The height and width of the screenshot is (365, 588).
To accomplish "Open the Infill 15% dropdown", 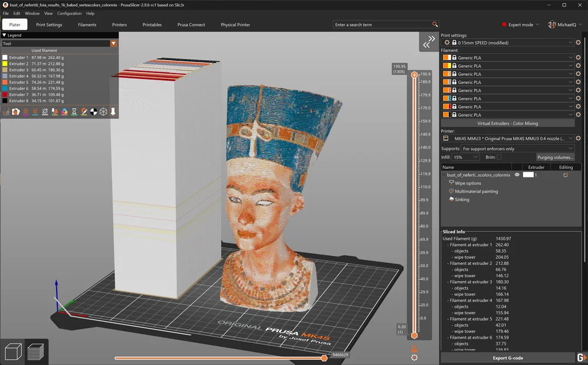I will point(465,158).
